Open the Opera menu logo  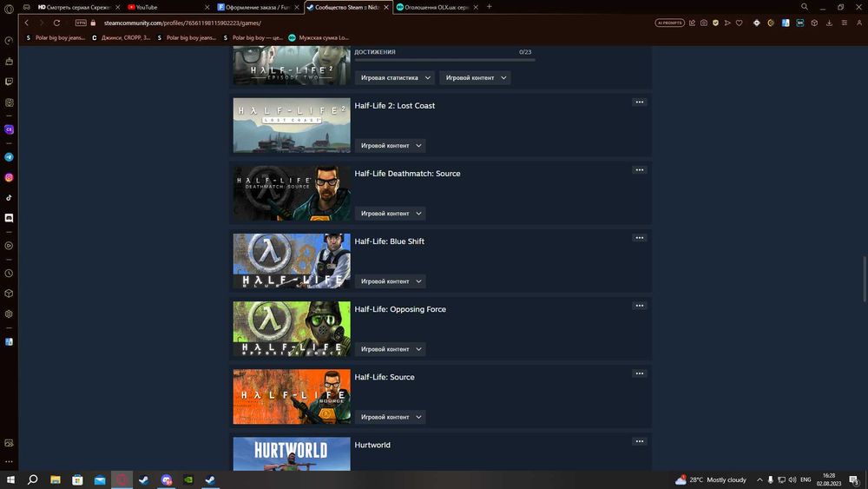click(x=9, y=8)
